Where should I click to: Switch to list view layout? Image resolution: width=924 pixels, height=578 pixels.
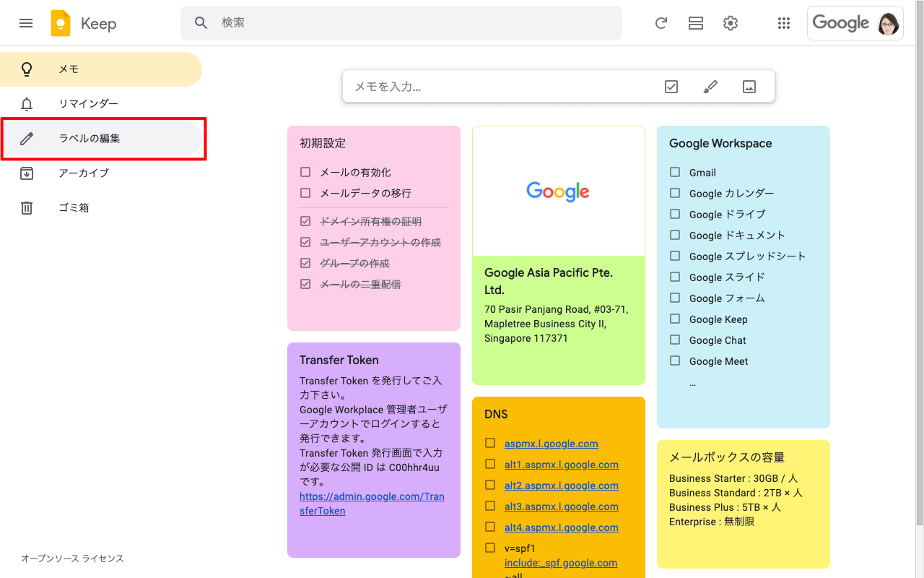click(696, 23)
